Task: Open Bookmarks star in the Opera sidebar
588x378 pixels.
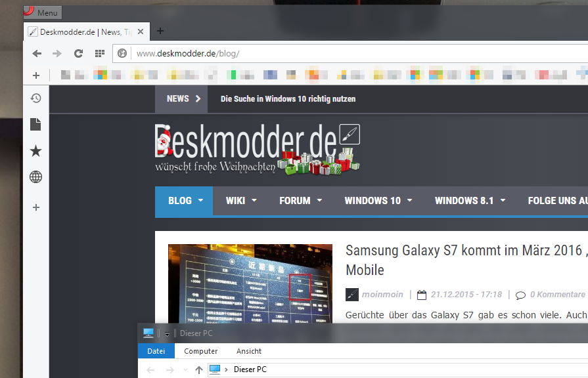Action: [36, 151]
